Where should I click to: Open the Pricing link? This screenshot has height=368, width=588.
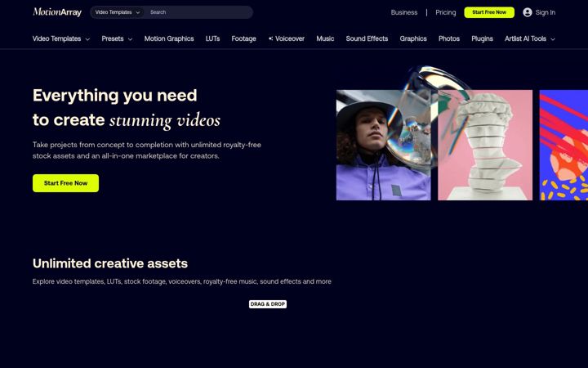446,12
